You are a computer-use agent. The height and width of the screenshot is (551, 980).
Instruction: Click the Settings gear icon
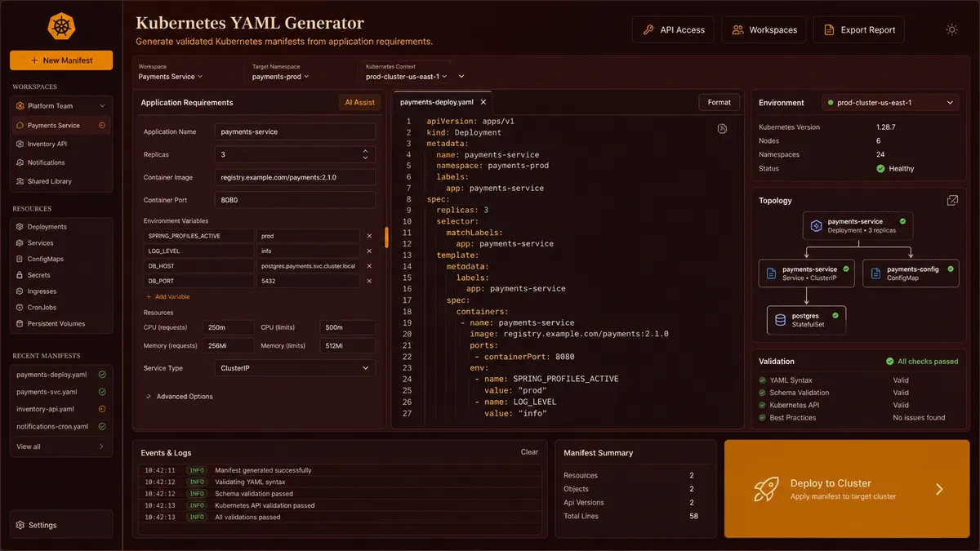[20, 525]
